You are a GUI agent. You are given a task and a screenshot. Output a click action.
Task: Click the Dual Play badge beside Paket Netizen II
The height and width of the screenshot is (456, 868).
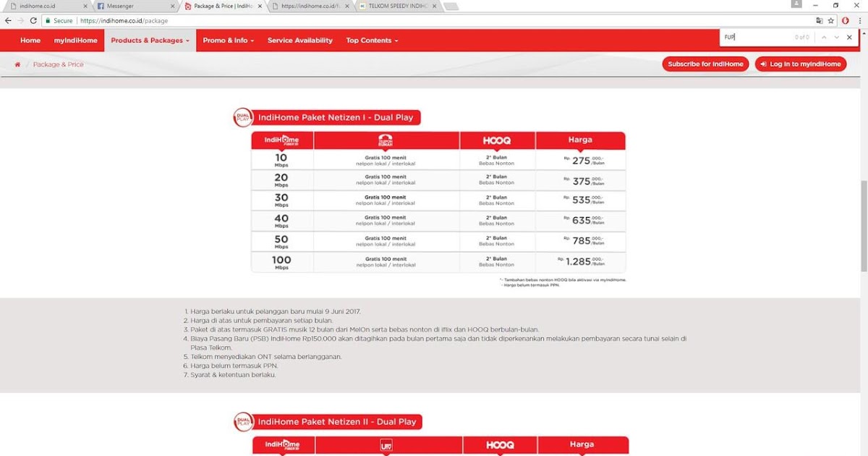pos(242,421)
